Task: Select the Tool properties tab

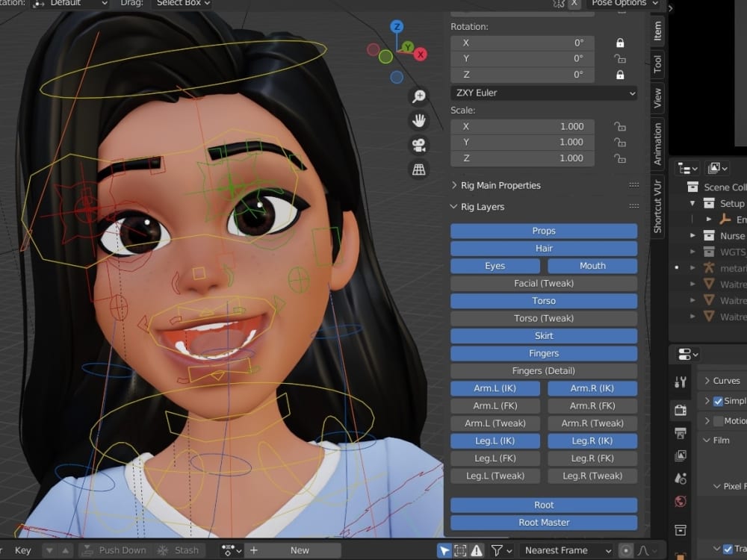Action: [x=680, y=381]
